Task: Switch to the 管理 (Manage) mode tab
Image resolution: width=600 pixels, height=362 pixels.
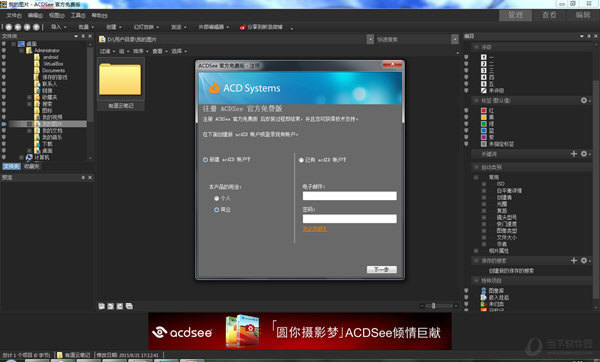Action: pyautogui.click(x=515, y=15)
